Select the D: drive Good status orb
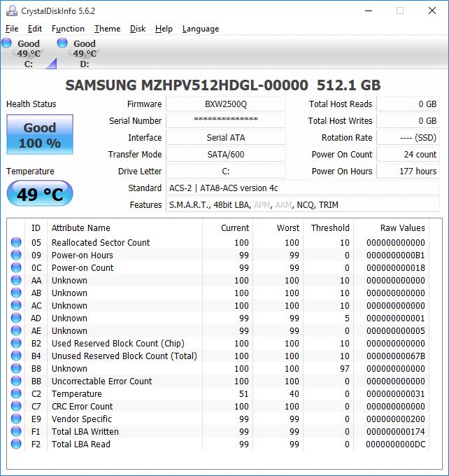 62,43
